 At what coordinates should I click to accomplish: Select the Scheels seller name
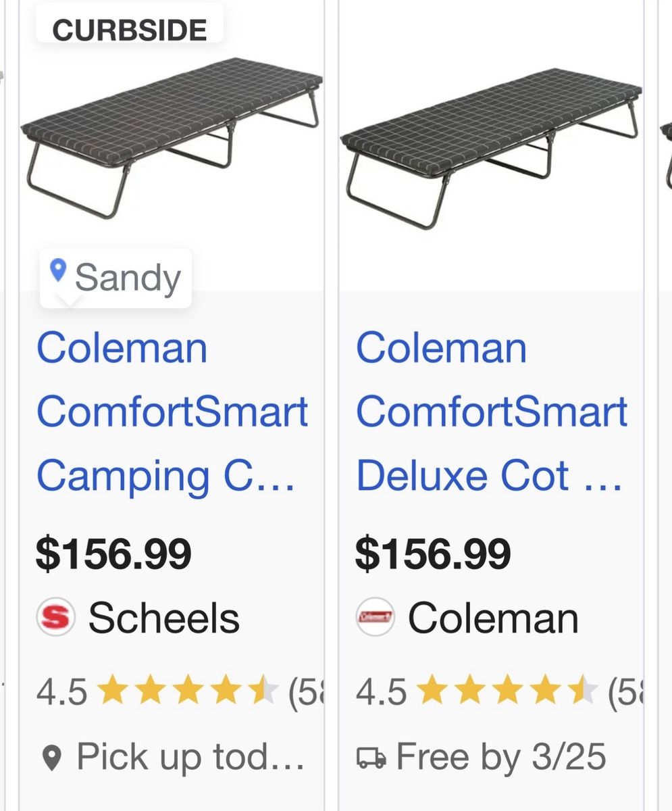tap(164, 618)
